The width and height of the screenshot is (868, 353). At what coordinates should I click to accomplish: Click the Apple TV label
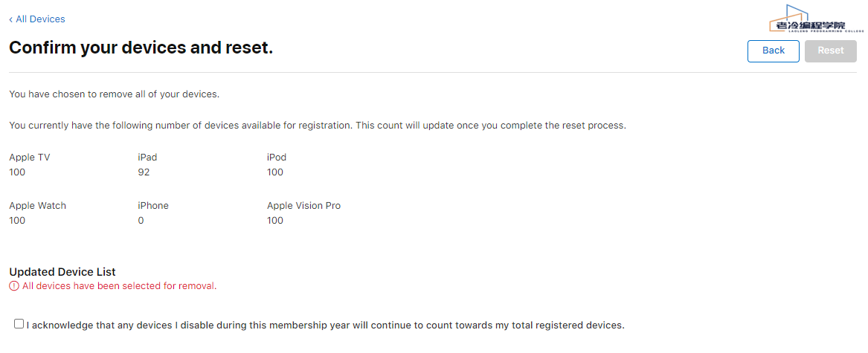tap(30, 158)
